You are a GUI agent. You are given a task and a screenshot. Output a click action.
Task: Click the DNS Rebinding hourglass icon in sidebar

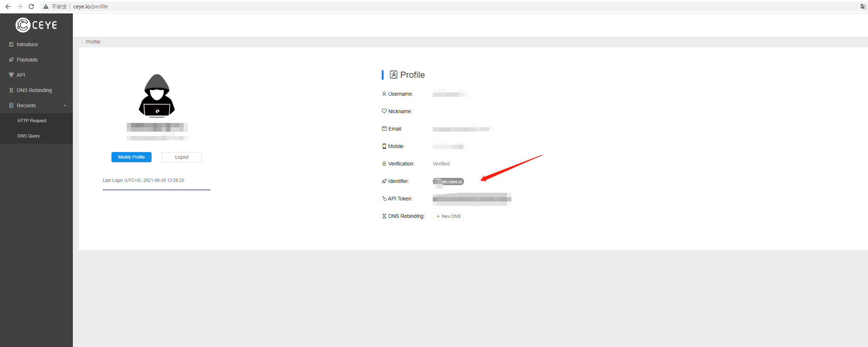[x=11, y=90]
